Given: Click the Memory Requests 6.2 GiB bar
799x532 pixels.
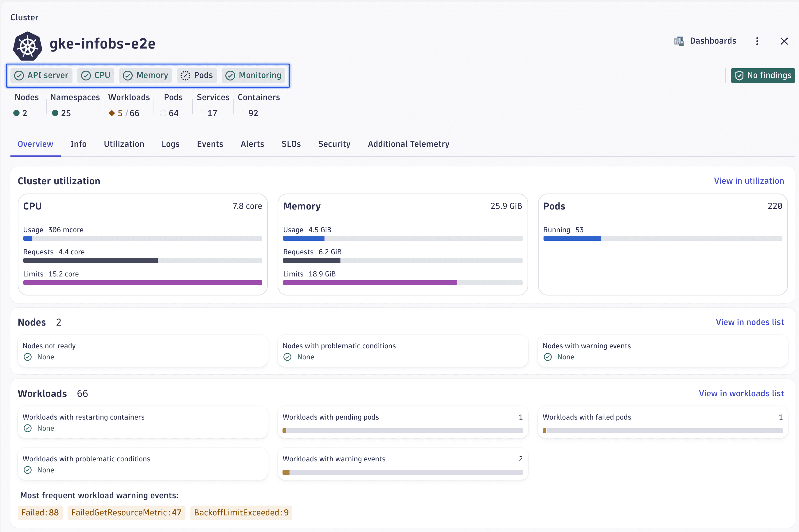Looking at the screenshot, I should [403, 260].
